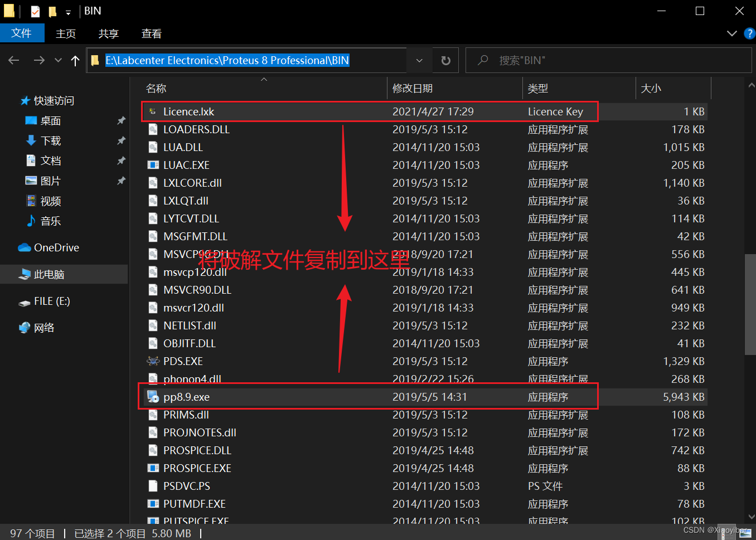Screen dimensions: 756x540
Task: Click the quick access new folder icon
Action: point(52,11)
